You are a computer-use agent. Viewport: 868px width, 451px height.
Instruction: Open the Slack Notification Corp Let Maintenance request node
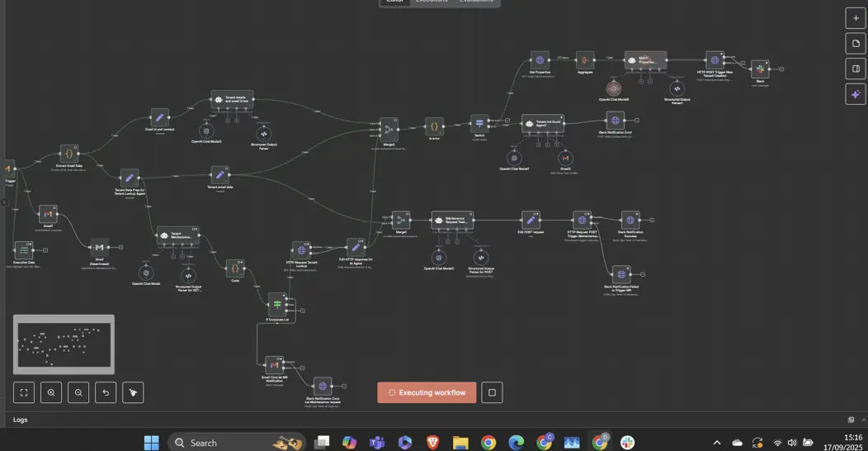[322, 387]
